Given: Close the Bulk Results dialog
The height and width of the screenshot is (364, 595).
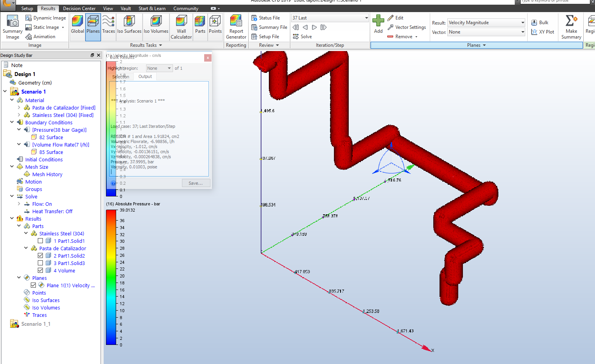Looking at the screenshot, I should pos(208,58).
